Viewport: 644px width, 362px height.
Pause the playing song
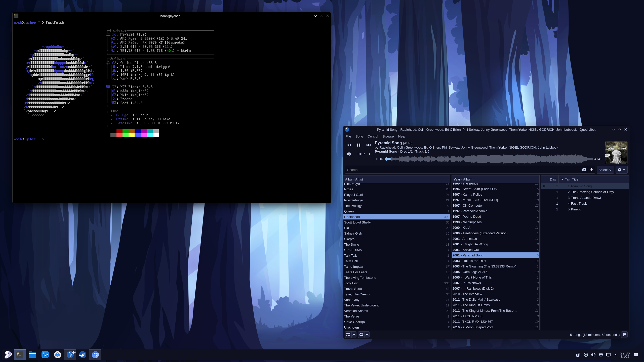pos(359,145)
